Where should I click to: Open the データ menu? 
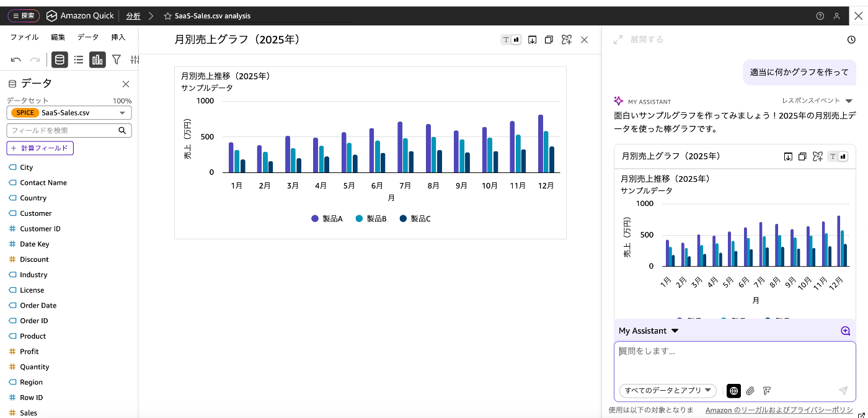point(88,37)
